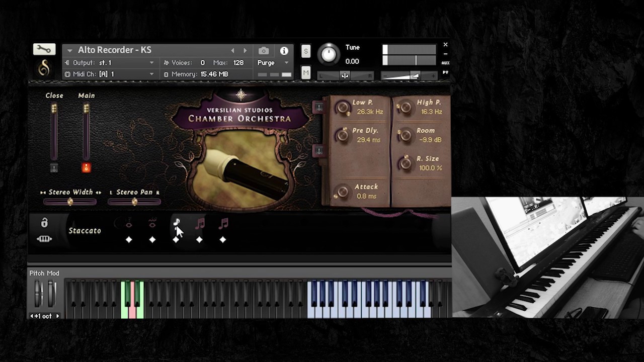Adjust the Attack knob
This screenshot has height=362, width=644.
click(x=343, y=192)
